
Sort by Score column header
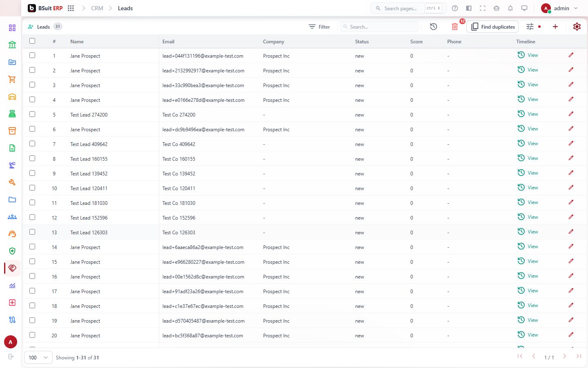416,42
